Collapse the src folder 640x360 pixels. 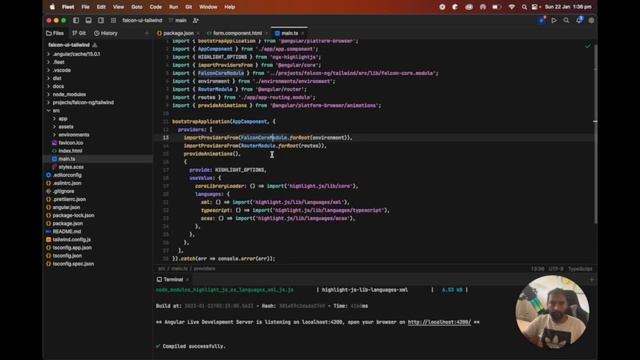pos(49,111)
